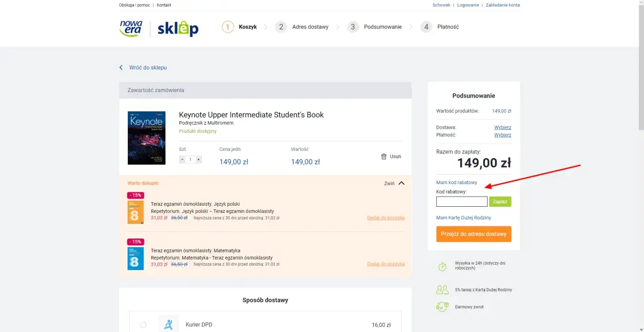Image resolution: width=644 pixels, height=332 pixels.
Task: Click the trash icon to remove Keynote book
Action: tap(384, 156)
